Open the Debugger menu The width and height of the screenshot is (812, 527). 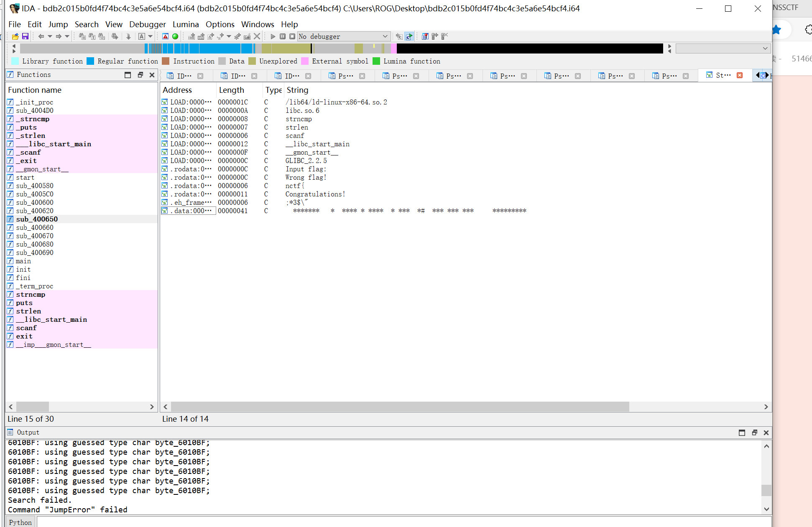point(147,24)
